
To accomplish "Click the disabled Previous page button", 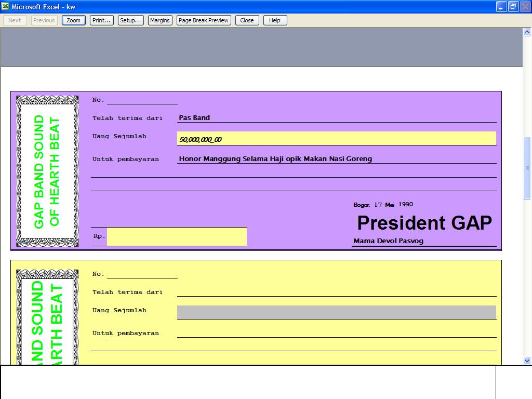I will (x=44, y=20).
